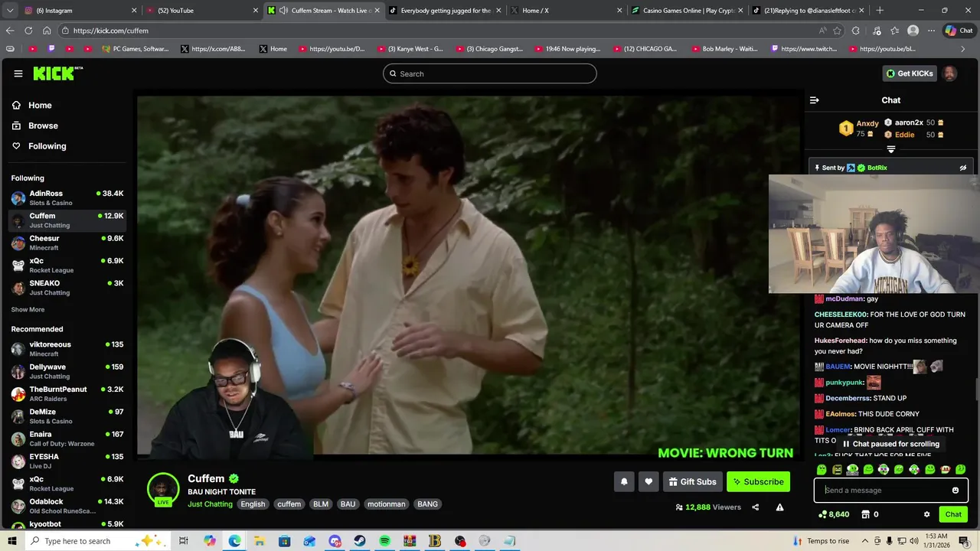Viewport: 980px width, 551px height.
Task: Open the Get KICKs button
Action: point(910,73)
